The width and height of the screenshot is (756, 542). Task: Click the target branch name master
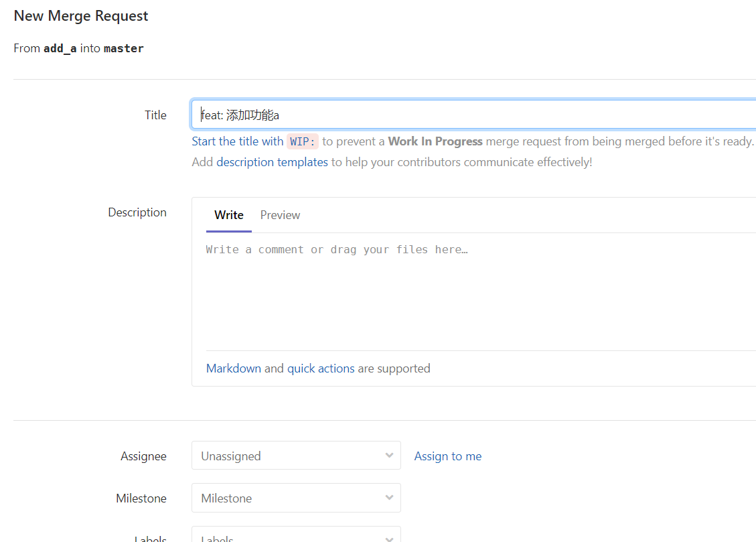pyautogui.click(x=124, y=48)
